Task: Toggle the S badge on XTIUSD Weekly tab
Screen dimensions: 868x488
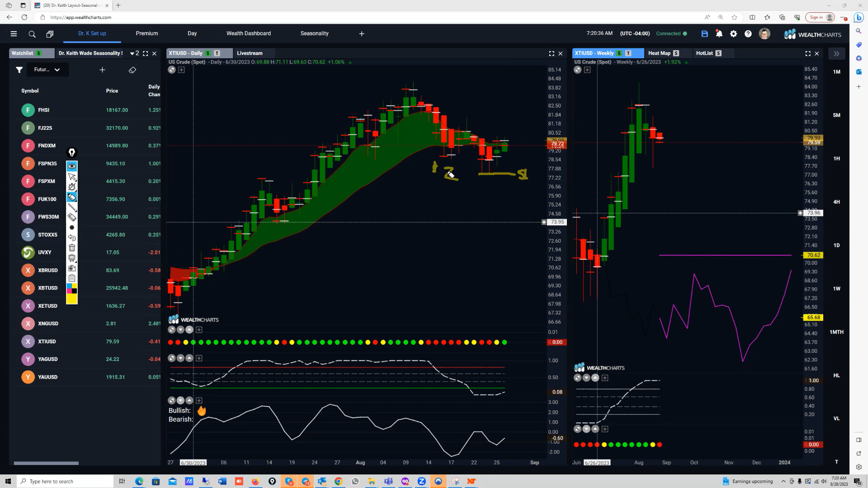Action: (x=619, y=53)
